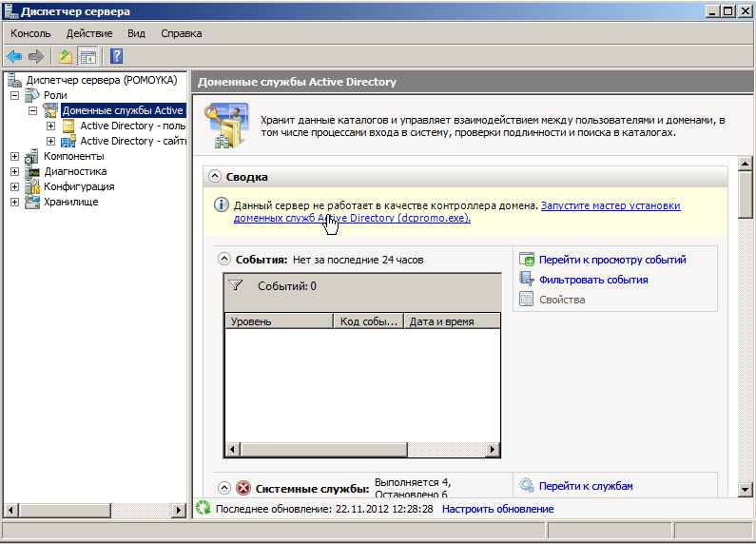756x544 pixels.
Task: Click the 'Последнее обновление: 22.11.2012 12:28:28' text
Action: pyautogui.click(x=324, y=509)
